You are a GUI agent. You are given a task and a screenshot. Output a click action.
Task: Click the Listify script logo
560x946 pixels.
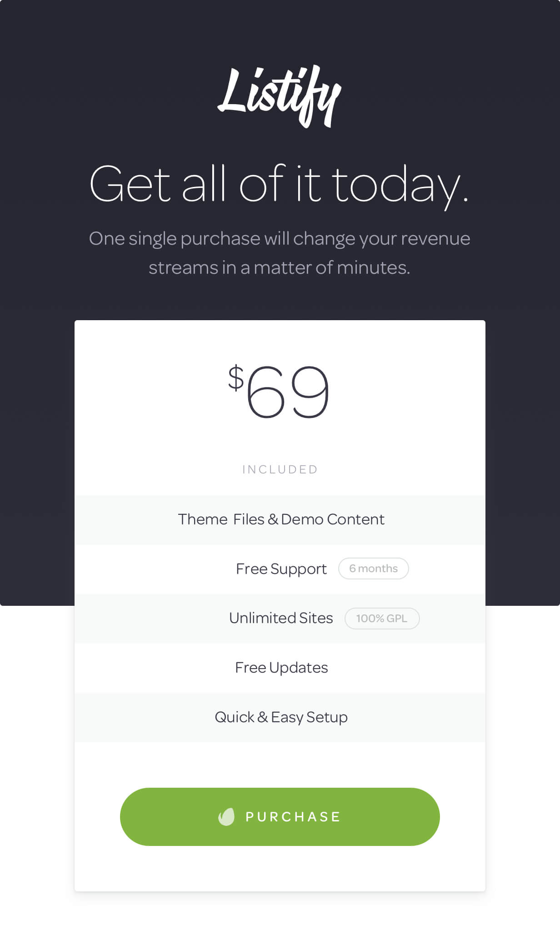pyautogui.click(x=279, y=96)
